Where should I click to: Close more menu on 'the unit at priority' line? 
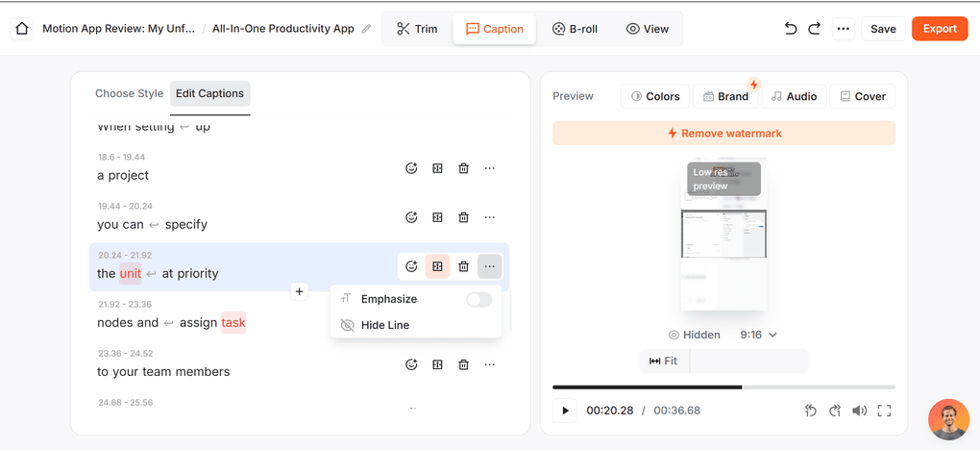(x=490, y=266)
